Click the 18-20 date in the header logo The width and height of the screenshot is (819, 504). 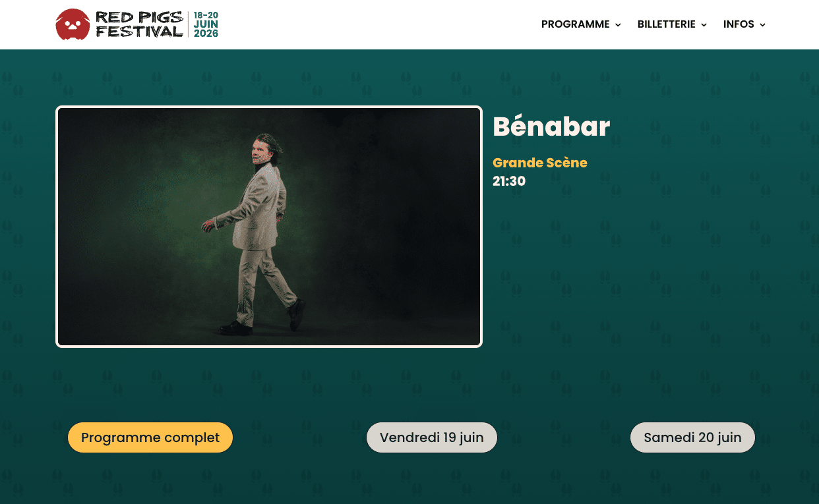[x=206, y=15]
